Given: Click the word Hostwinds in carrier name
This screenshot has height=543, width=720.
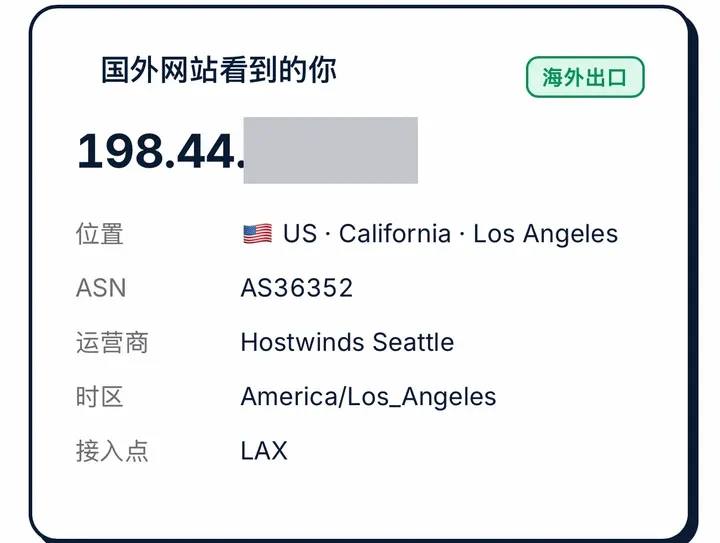Looking at the screenshot, I should point(303,342).
